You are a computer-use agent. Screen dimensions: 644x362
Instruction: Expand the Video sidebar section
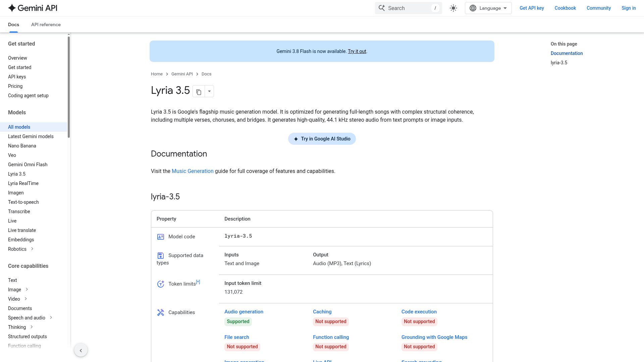pyautogui.click(x=26, y=299)
